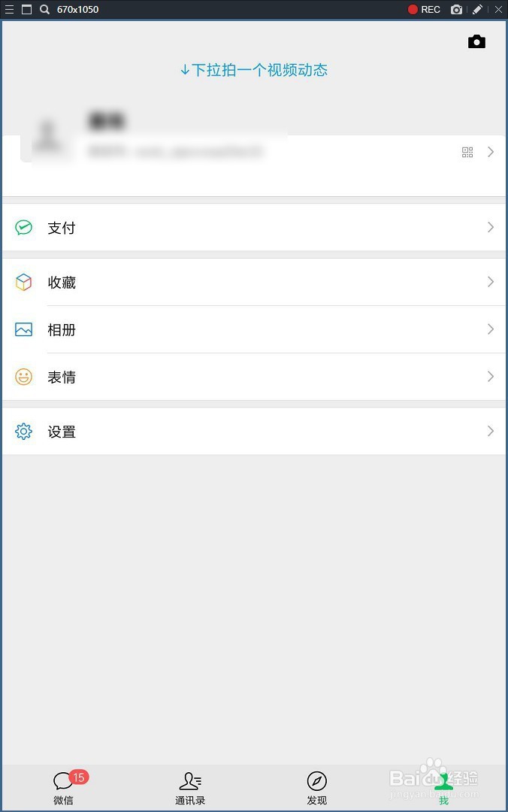Viewport: 508px width, 812px height.
Task: Open the photo Album using the 相册 icon
Action: pyautogui.click(x=23, y=329)
